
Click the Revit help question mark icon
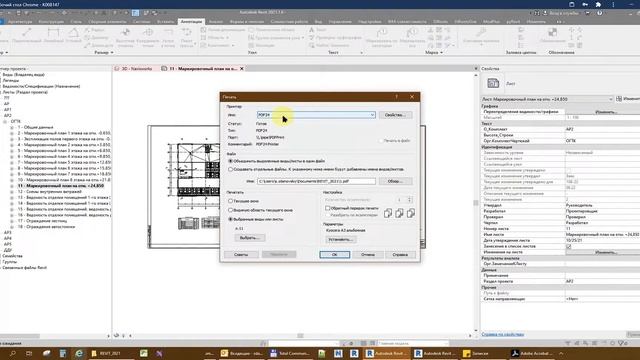click(x=600, y=13)
